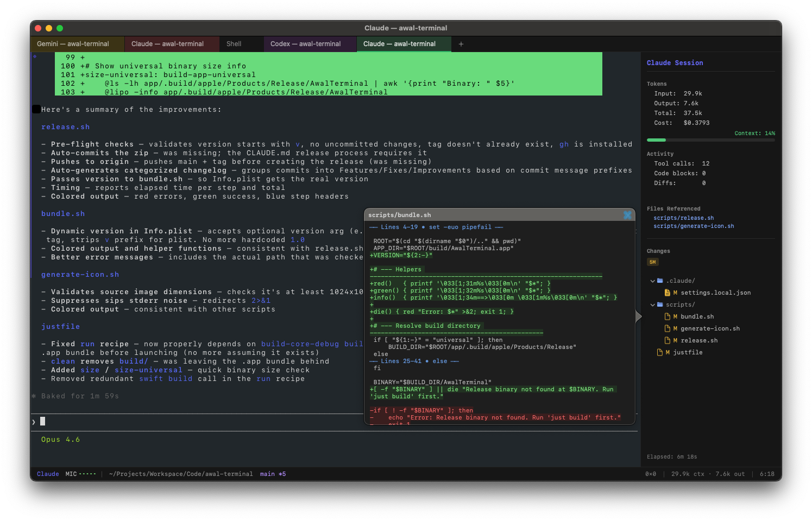The height and width of the screenshot is (521, 812).
Task: Select generate-icon.sh in the Changes tree
Action: tap(710, 328)
